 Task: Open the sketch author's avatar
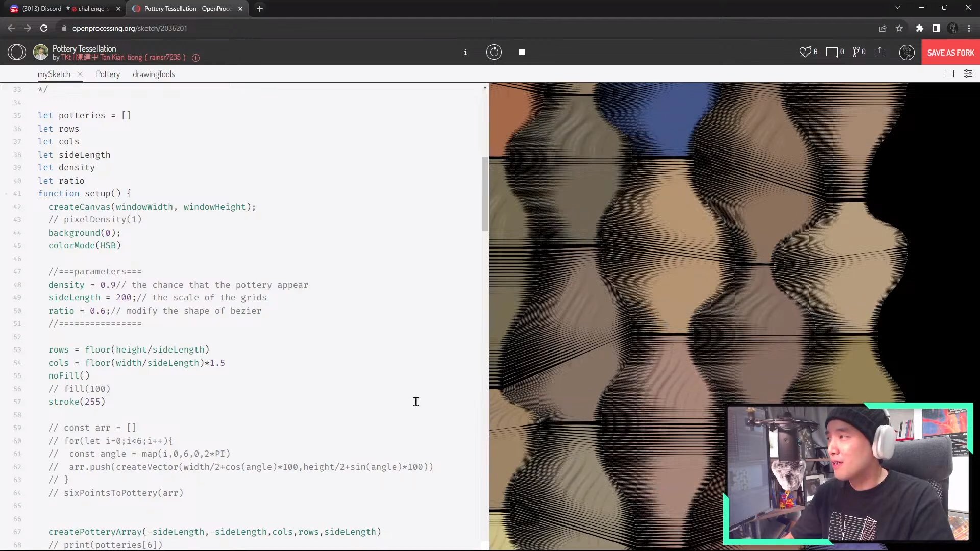tap(41, 52)
